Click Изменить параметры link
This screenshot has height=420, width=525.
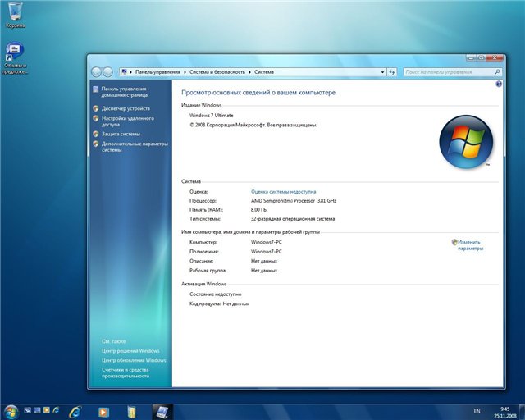coord(470,245)
